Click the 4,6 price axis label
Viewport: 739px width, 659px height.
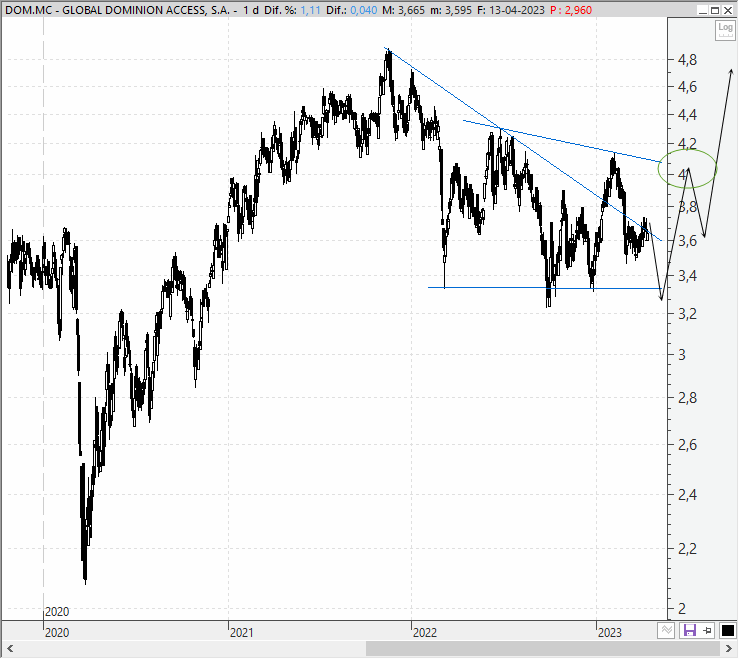(x=687, y=87)
